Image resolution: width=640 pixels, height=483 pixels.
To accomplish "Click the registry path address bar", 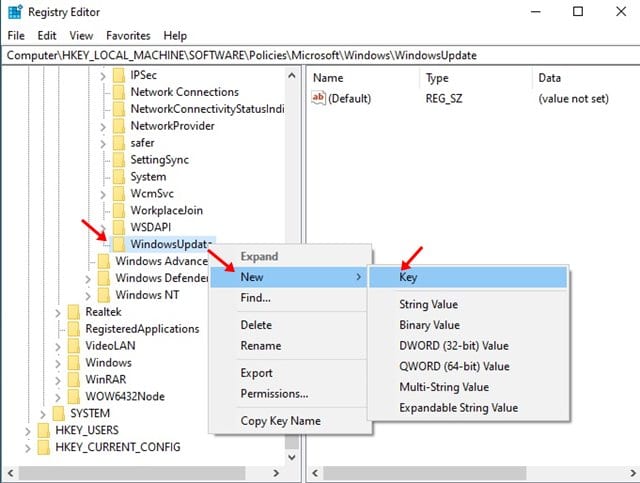I will [320, 55].
